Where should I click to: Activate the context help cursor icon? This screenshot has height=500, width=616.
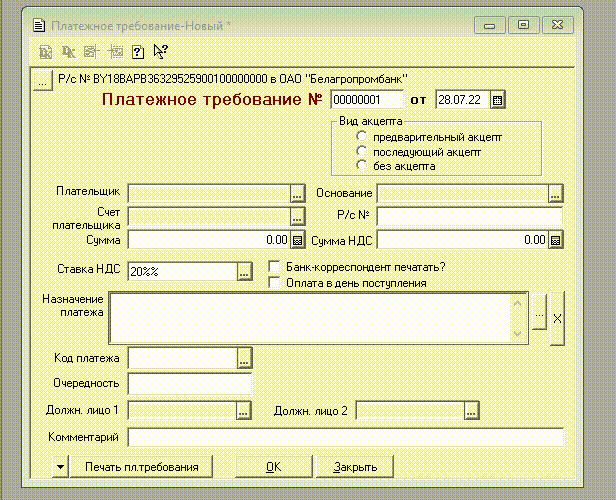[x=160, y=52]
